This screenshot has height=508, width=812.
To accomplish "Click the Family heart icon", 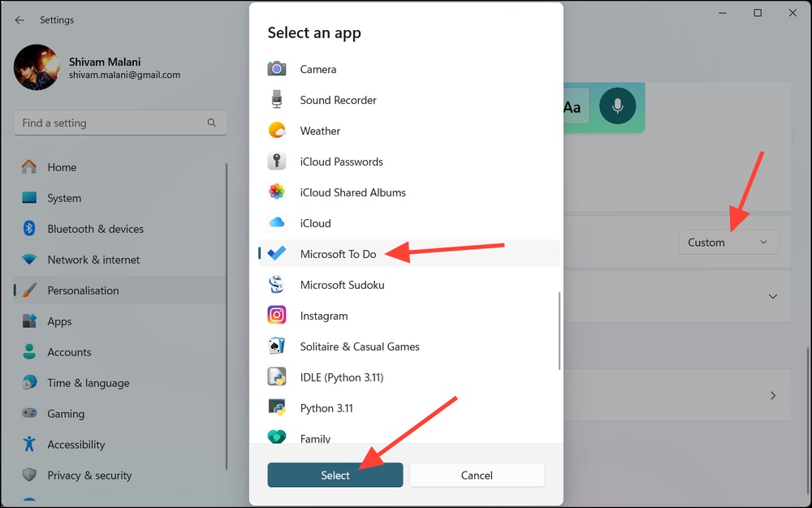I will pos(277,437).
